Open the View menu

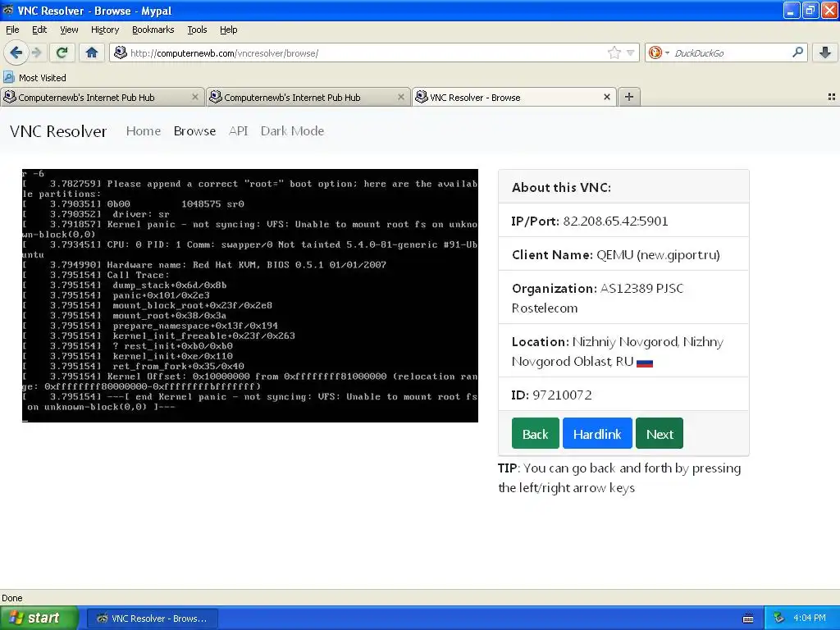(x=69, y=30)
